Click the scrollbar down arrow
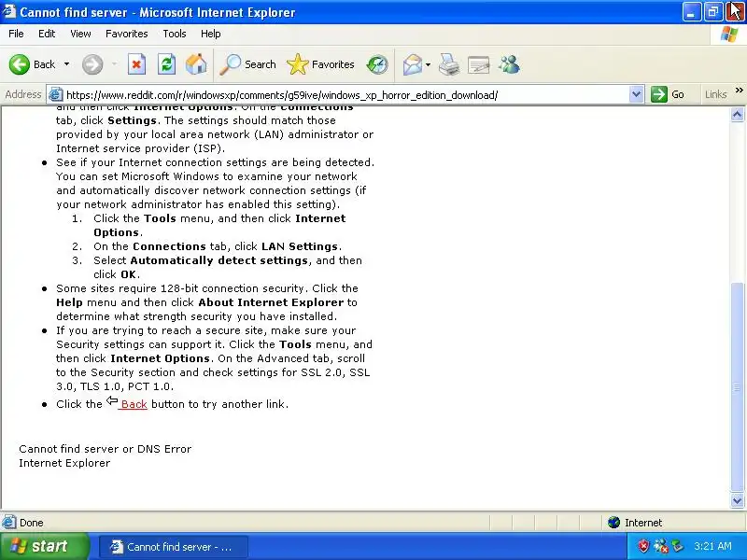This screenshot has height=560, width=747. tap(737, 500)
